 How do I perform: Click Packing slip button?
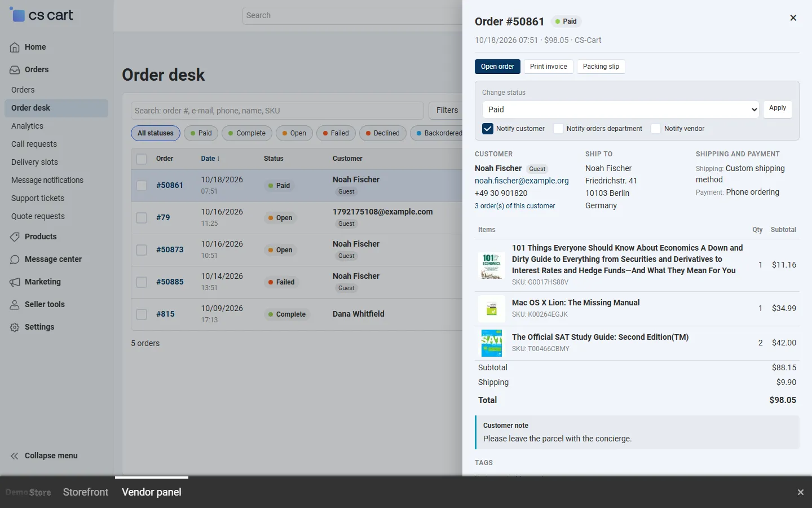(601, 67)
